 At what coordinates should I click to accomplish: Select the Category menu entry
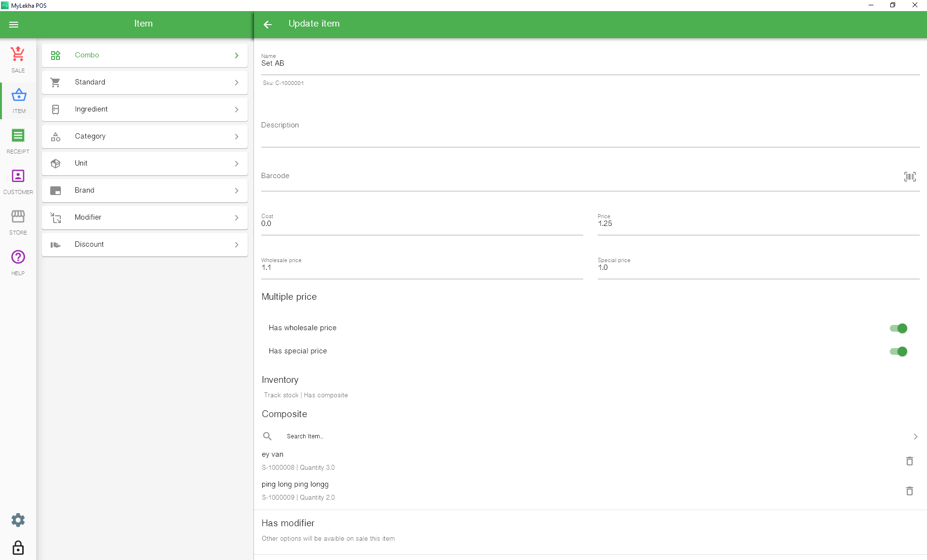pyautogui.click(x=145, y=137)
